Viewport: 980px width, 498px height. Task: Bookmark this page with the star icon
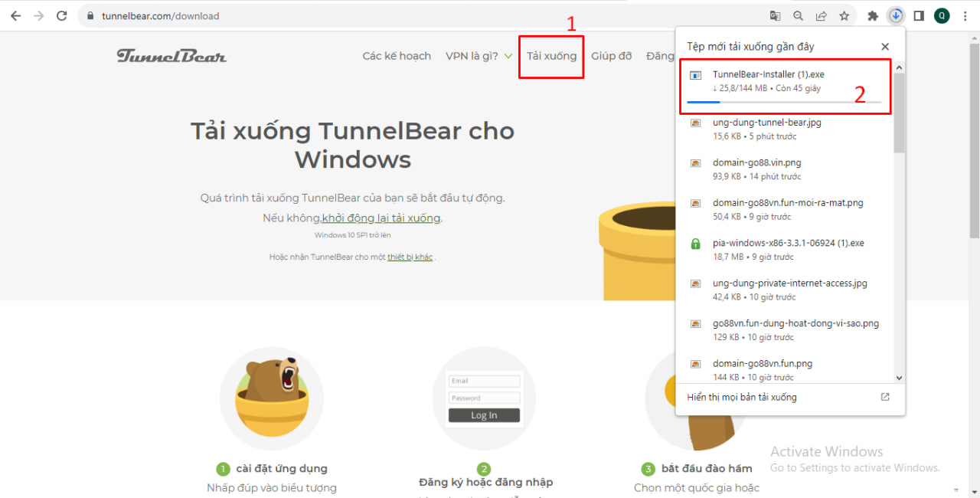pos(844,15)
